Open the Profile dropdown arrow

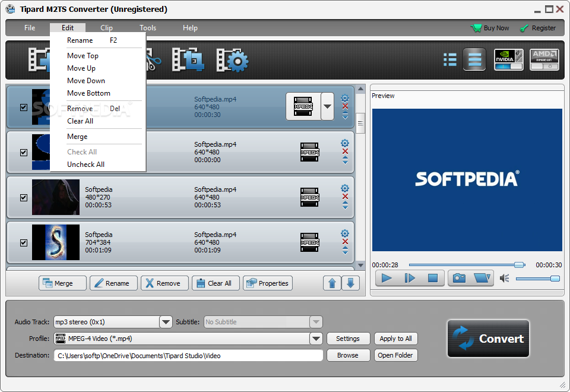(316, 339)
